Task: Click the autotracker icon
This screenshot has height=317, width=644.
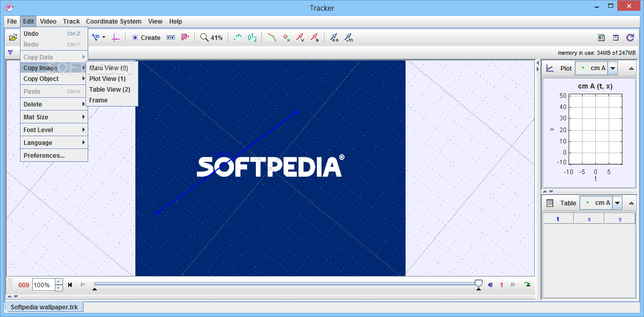Action: (185, 37)
